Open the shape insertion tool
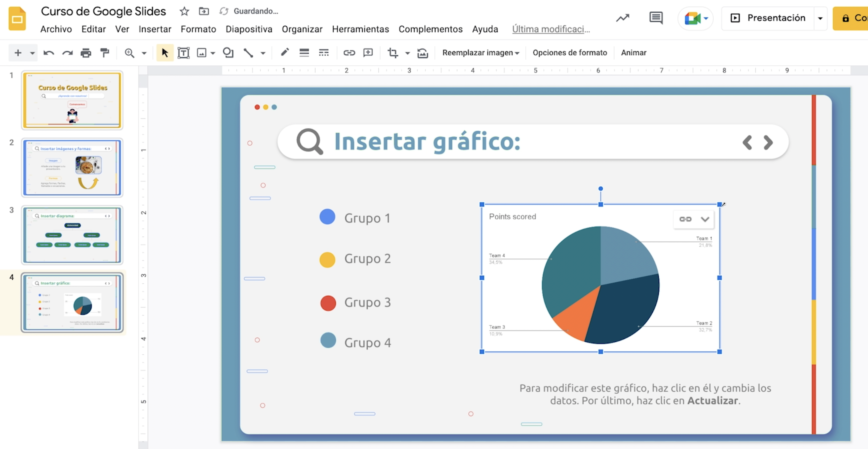The width and height of the screenshot is (868, 449). pyautogui.click(x=228, y=53)
